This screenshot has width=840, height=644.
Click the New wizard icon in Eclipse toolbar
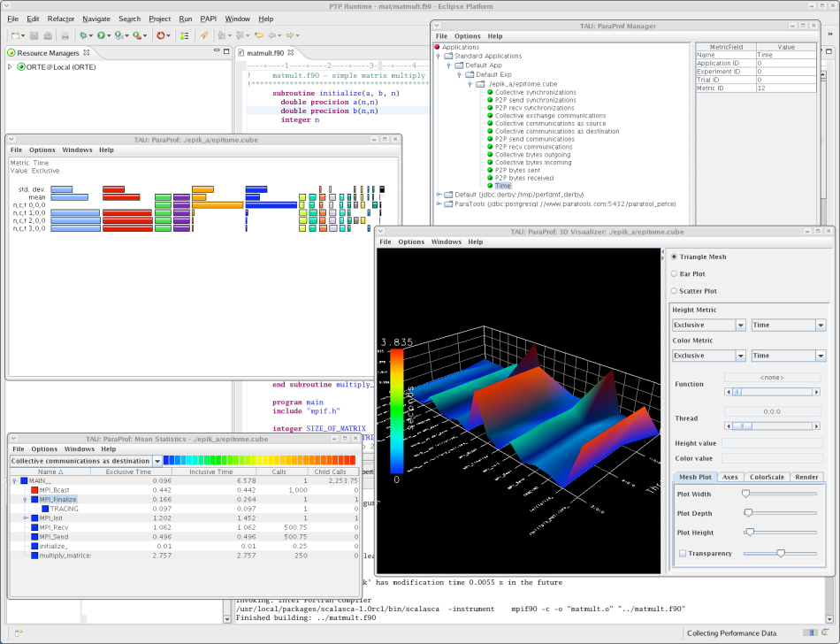16,35
